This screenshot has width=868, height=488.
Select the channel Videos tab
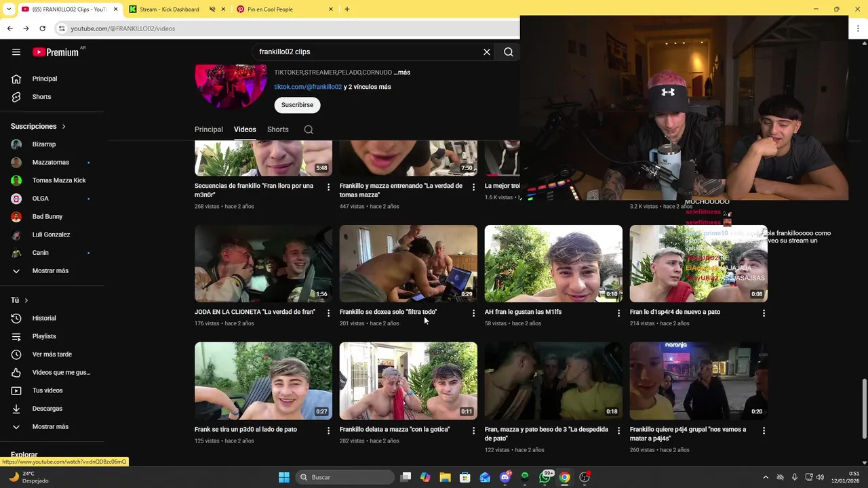(245, 129)
